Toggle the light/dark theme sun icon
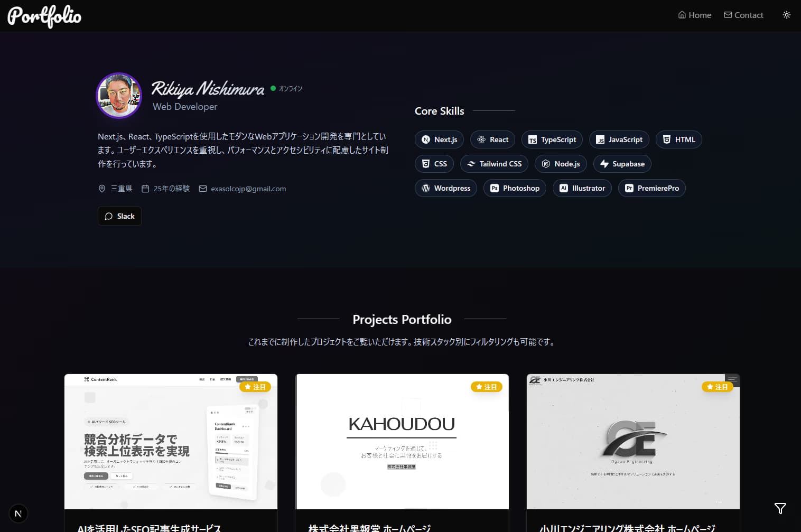This screenshot has height=532, width=801. pyautogui.click(x=786, y=15)
